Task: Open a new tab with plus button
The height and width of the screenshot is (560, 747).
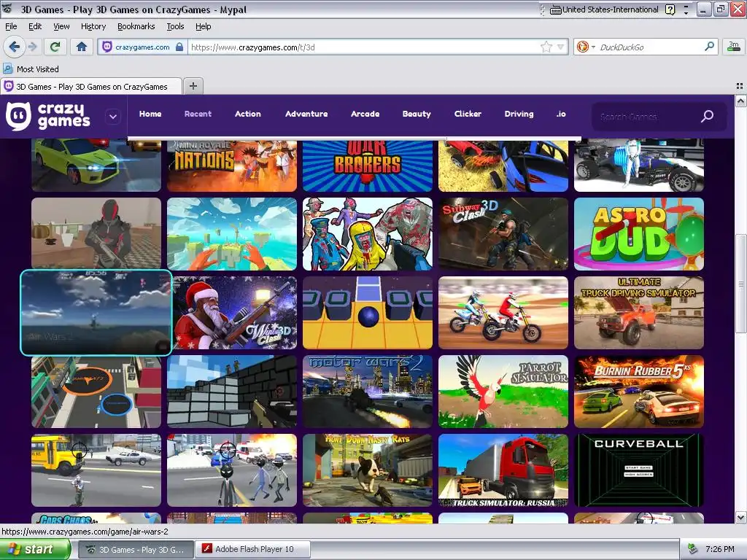Action: [x=193, y=86]
